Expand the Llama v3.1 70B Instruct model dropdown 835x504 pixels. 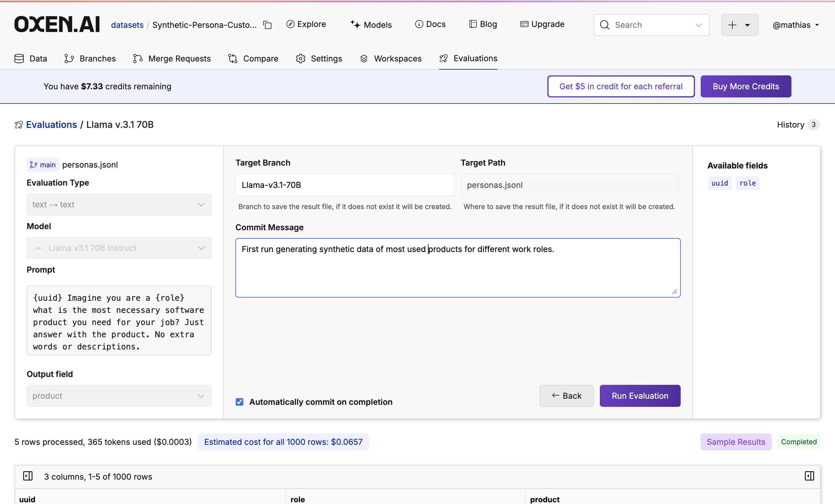click(x=119, y=248)
